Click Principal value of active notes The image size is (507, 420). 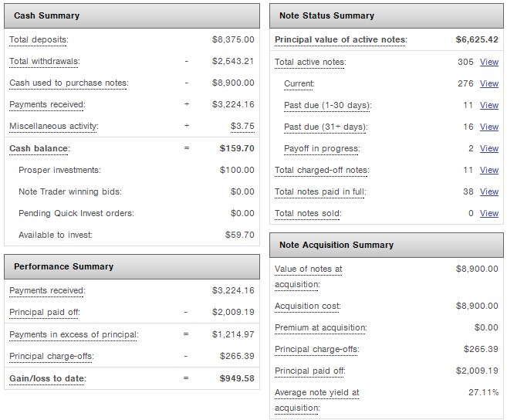340,39
